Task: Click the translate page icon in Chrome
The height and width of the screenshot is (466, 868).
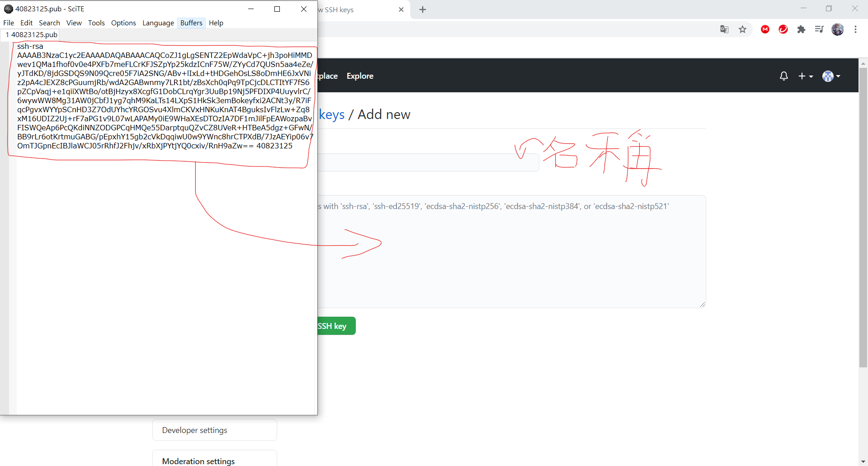Action: tap(724, 29)
